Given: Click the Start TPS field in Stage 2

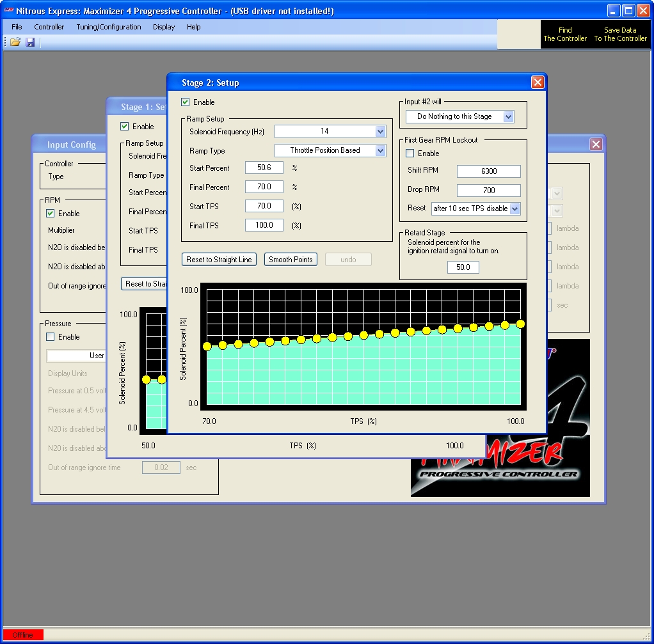Looking at the screenshot, I should tap(264, 206).
